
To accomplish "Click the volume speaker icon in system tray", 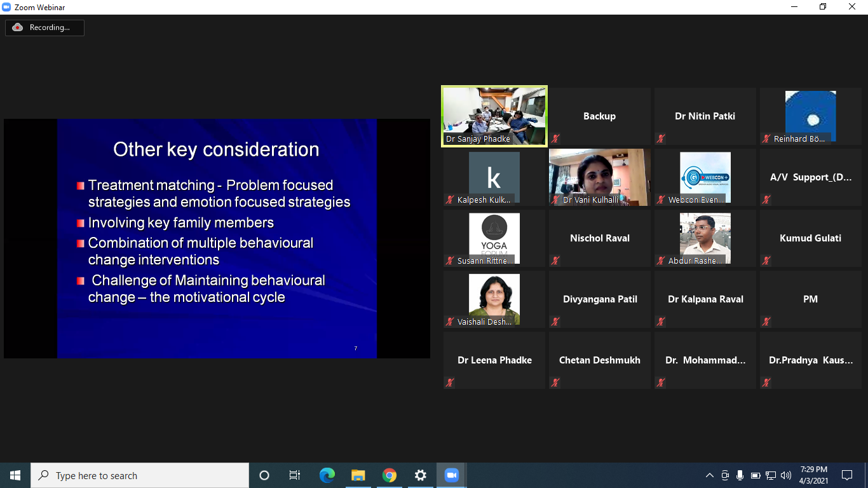I will pos(786,475).
